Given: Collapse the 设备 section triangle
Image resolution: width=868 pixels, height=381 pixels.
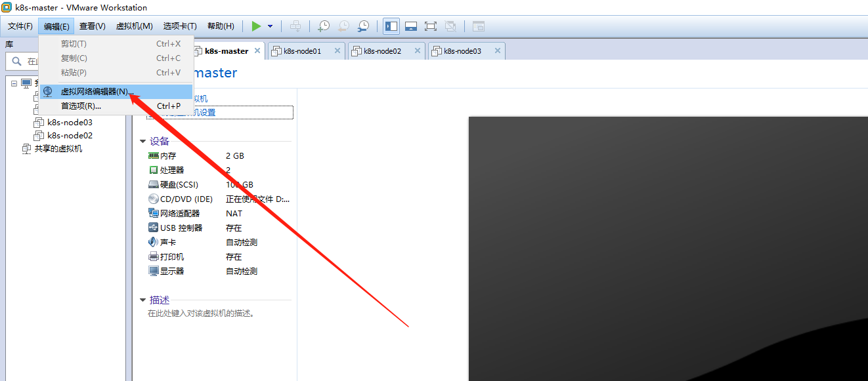Looking at the screenshot, I should coord(143,141).
